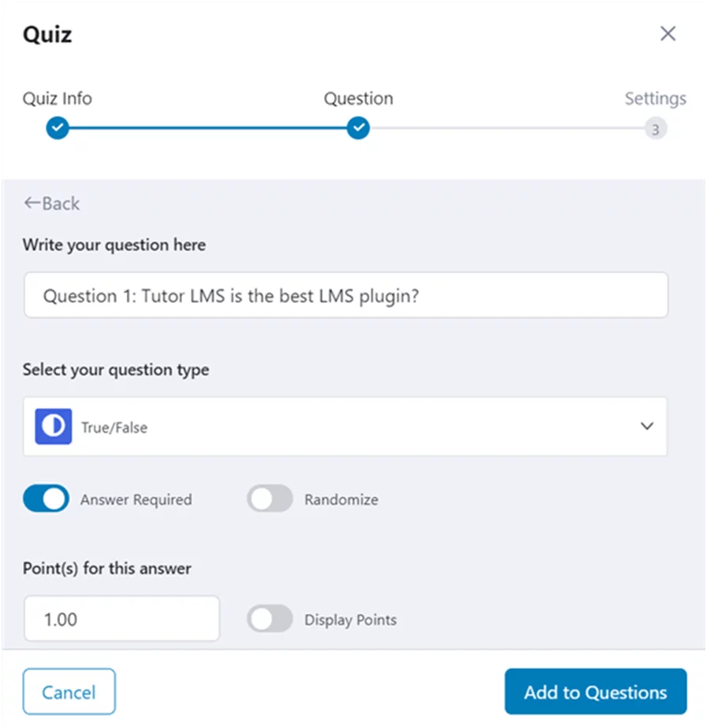Image resolution: width=707 pixels, height=728 pixels.
Task: Enable the Randomize toggle
Action: (270, 498)
